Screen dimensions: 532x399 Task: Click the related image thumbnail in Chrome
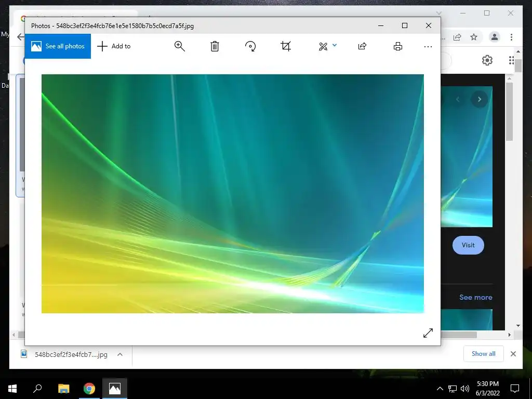(467, 320)
